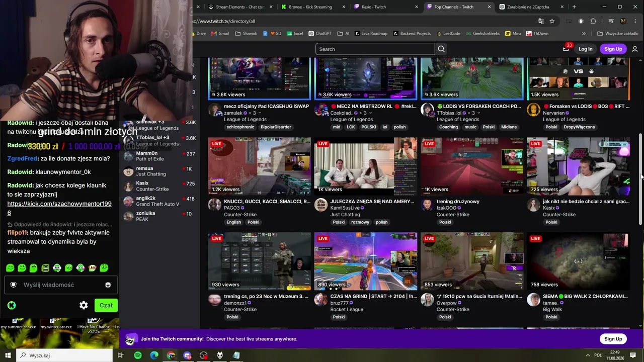Click the rozmowy tag under KamilSusLive
644x362 pixels.
point(360,222)
